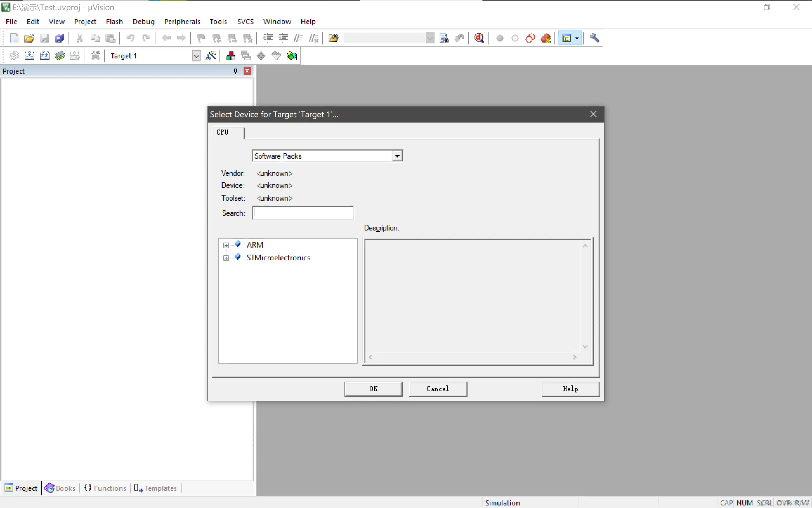Click the Indent selection icon

pyautogui.click(x=268, y=38)
